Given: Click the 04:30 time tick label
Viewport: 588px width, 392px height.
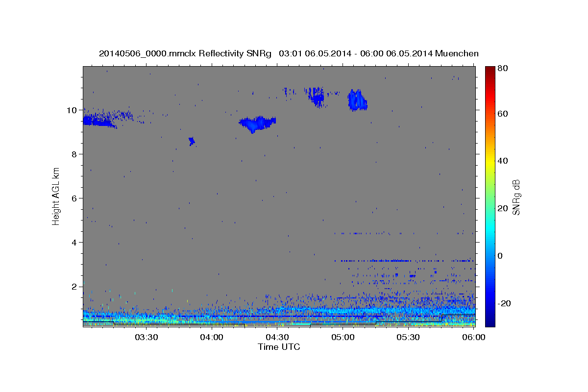Looking at the screenshot, I should click(277, 337).
